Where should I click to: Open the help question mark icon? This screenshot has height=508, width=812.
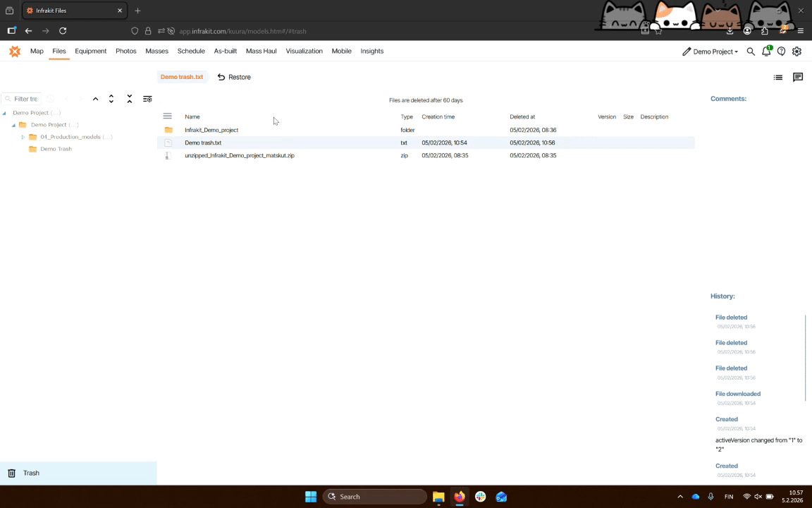pos(781,52)
